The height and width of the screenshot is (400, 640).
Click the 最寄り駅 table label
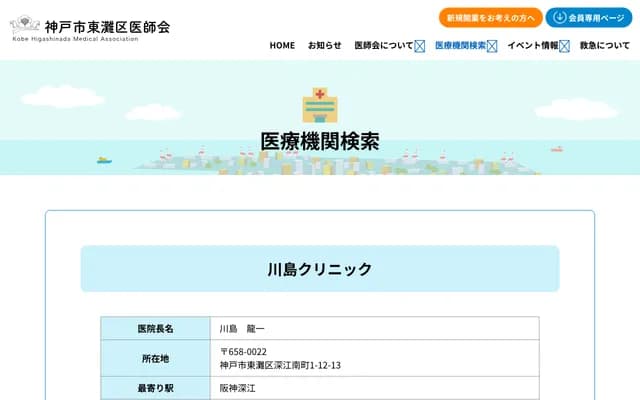pyautogui.click(x=156, y=388)
